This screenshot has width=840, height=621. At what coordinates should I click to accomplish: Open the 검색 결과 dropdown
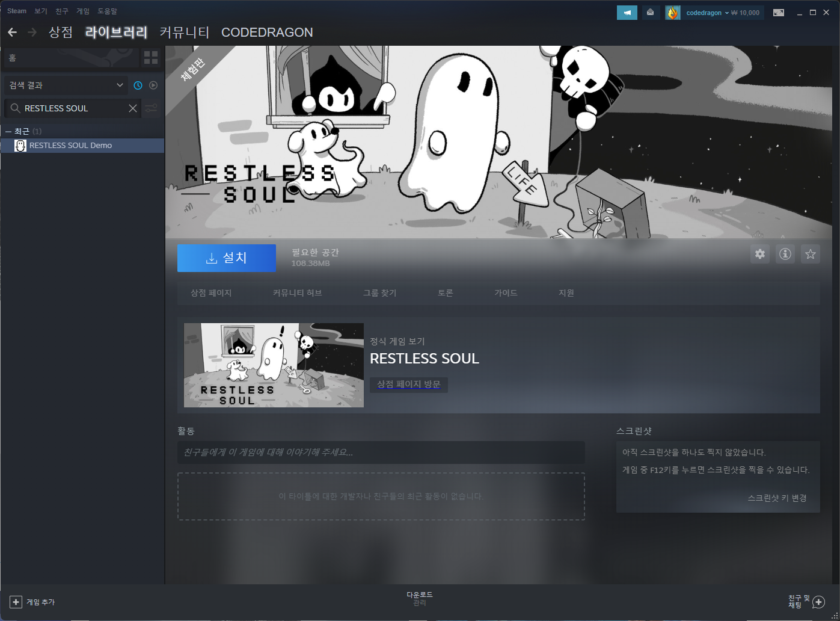66,85
